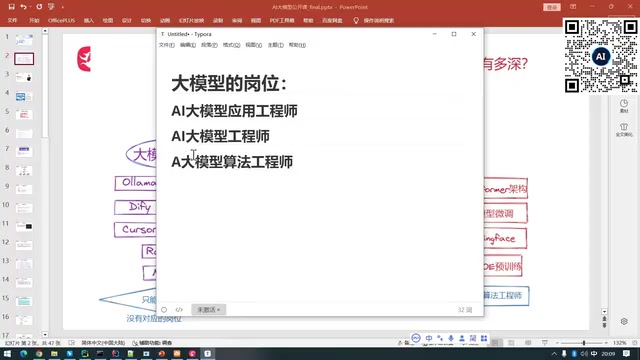This screenshot has width=640, height=360.
Task: Switch to Typora taskbar icon
Action: pos(208,353)
